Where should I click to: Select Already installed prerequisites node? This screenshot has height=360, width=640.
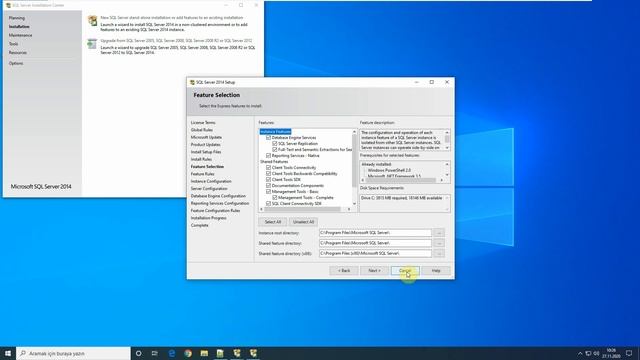pyautogui.click(x=376, y=164)
